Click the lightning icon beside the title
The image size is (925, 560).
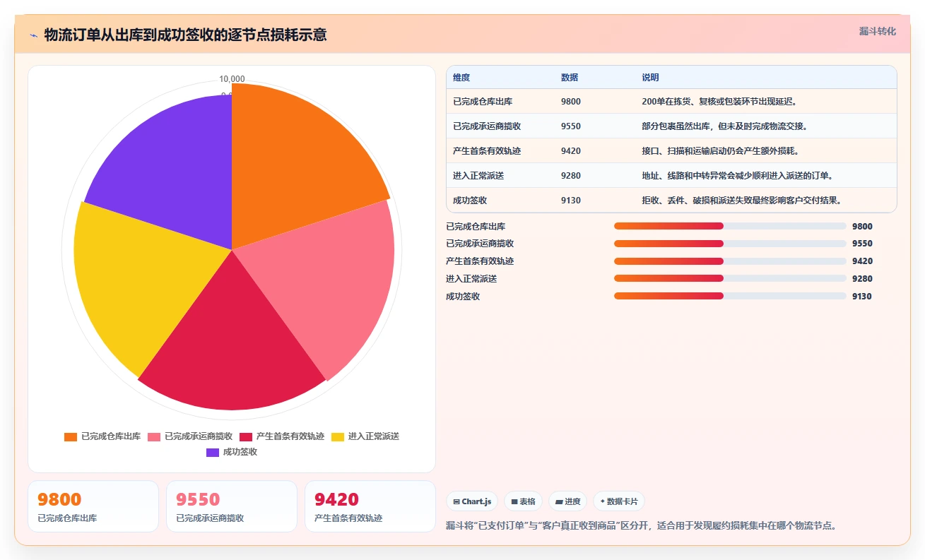(33, 35)
